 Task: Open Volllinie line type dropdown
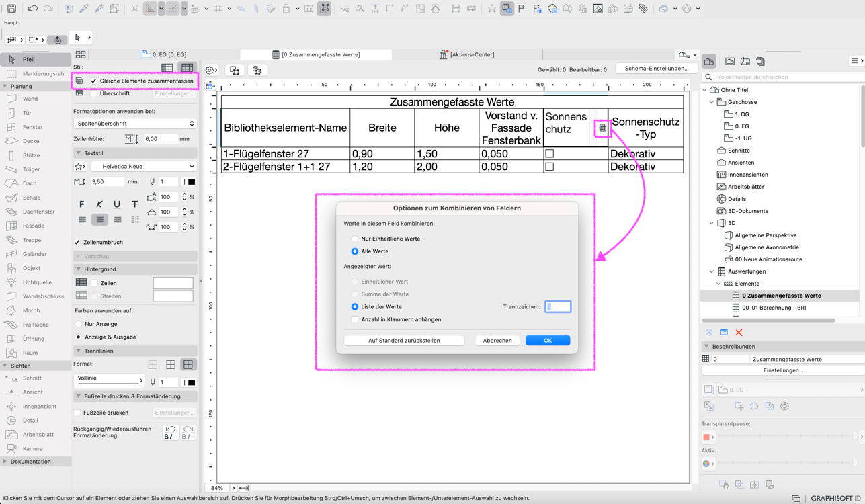[x=109, y=379]
